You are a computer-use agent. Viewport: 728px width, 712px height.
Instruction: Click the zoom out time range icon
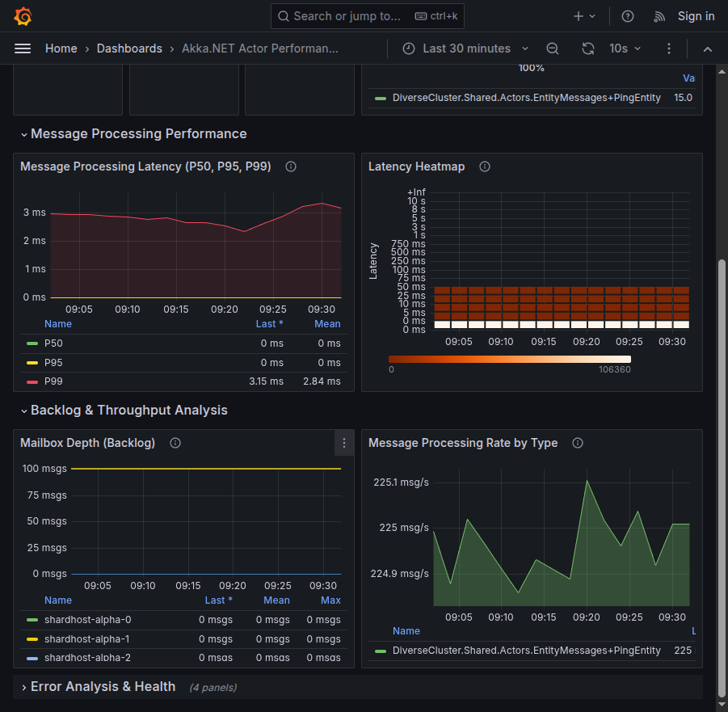(553, 48)
